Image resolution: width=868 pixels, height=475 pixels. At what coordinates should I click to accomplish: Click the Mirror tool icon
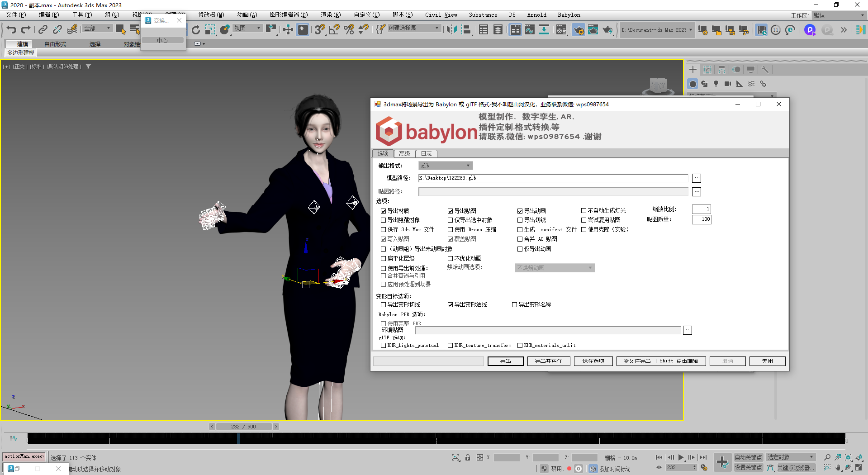pos(451,30)
